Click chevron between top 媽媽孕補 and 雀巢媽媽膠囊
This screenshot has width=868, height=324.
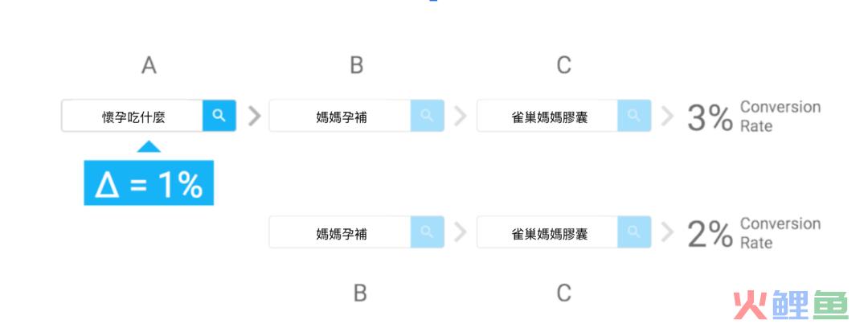(461, 117)
